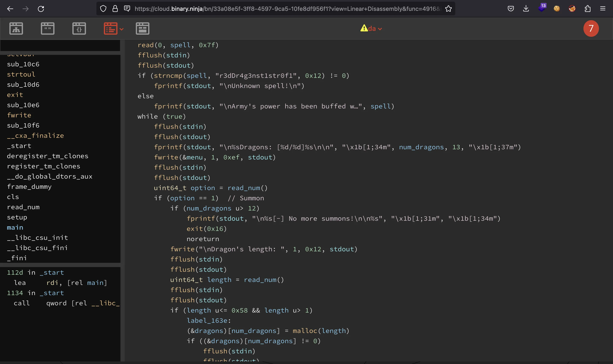Click label_163e in the code

pos(209,321)
